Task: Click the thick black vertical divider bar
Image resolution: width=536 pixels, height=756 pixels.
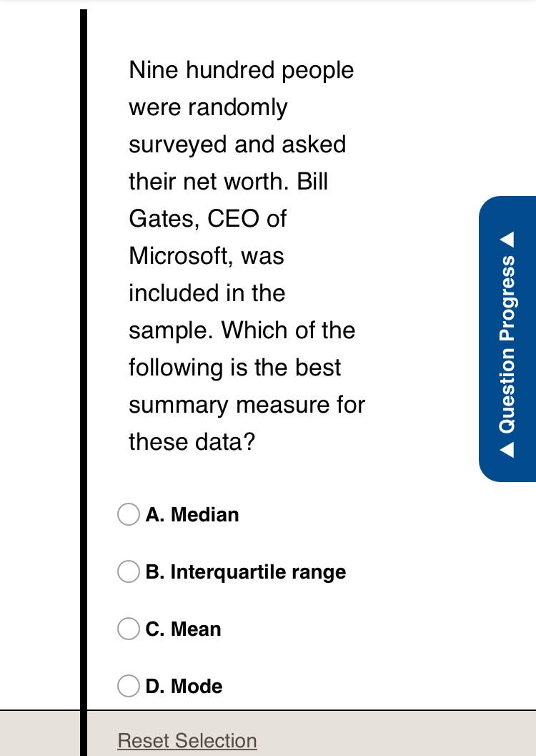Action: 84,383
